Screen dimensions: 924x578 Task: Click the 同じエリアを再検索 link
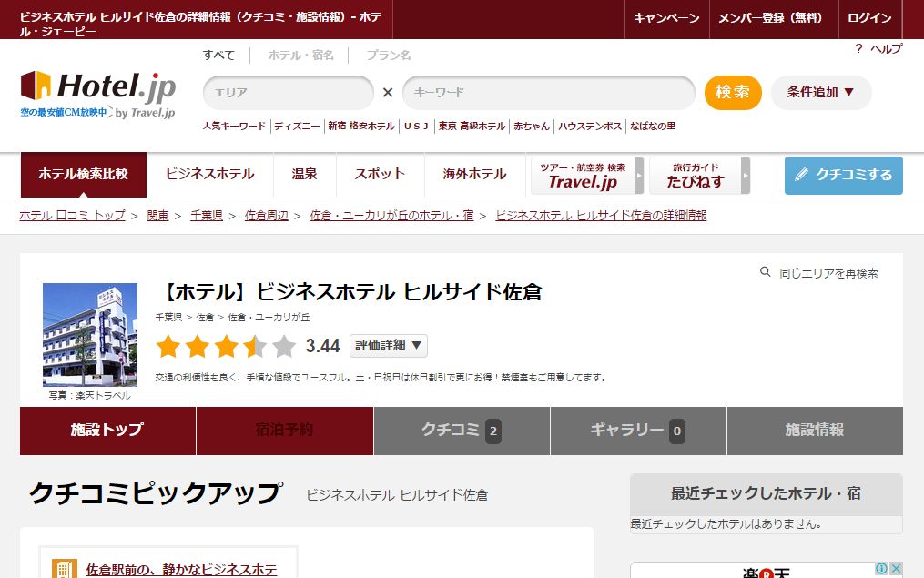pyautogui.click(x=828, y=273)
